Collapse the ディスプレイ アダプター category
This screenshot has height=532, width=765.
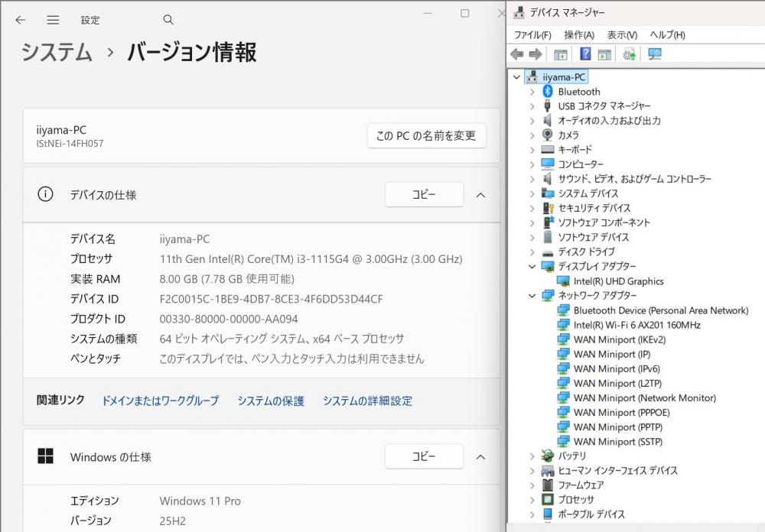(x=532, y=266)
